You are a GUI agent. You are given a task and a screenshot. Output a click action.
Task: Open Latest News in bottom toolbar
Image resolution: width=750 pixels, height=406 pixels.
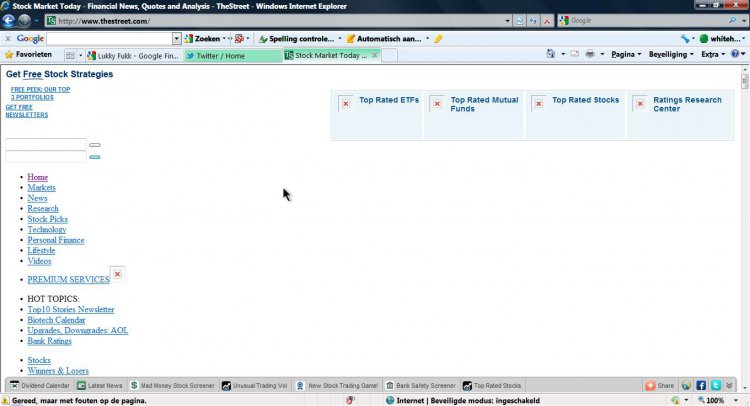click(99, 385)
